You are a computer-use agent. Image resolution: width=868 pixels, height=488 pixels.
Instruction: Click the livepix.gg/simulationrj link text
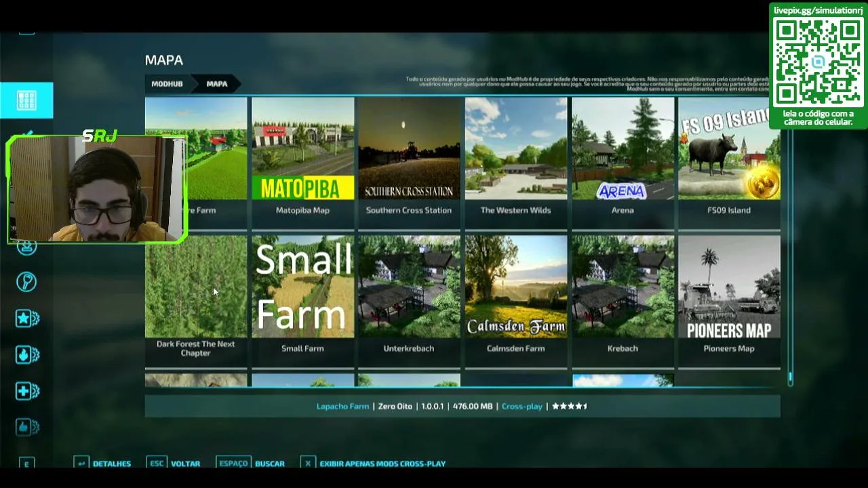click(x=818, y=10)
